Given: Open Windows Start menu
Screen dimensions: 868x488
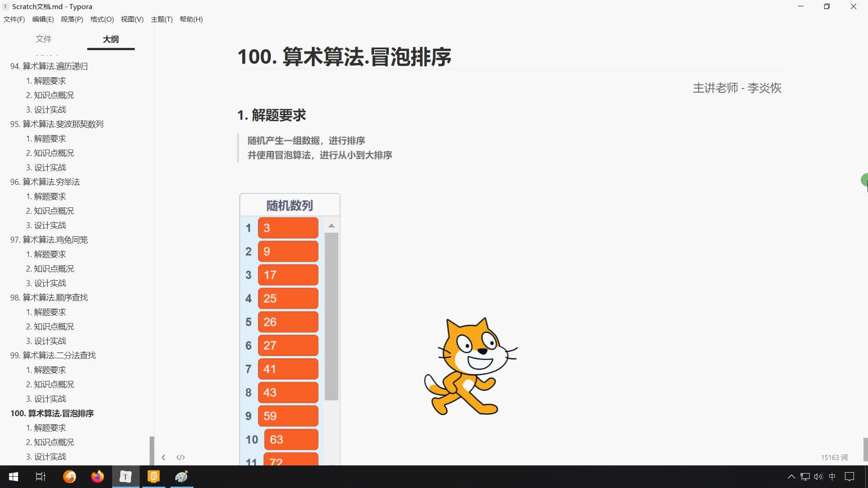Looking at the screenshot, I should pyautogui.click(x=14, y=477).
